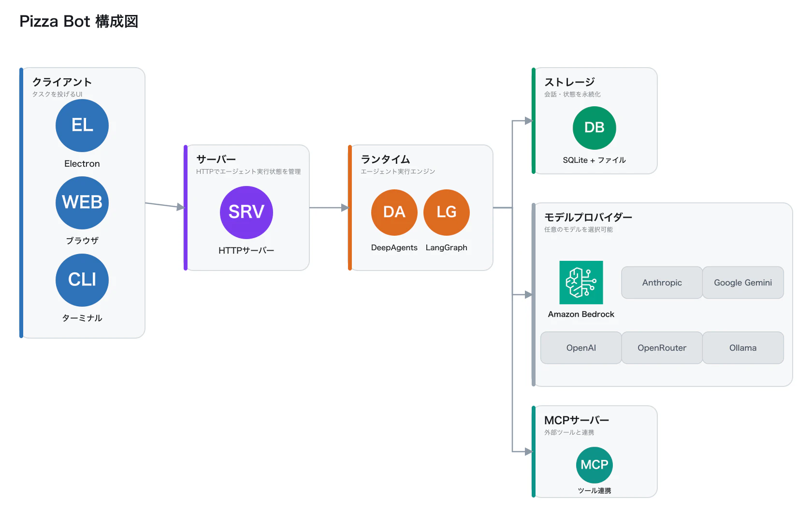Choose the OpenRouter provider box

(x=662, y=348)
